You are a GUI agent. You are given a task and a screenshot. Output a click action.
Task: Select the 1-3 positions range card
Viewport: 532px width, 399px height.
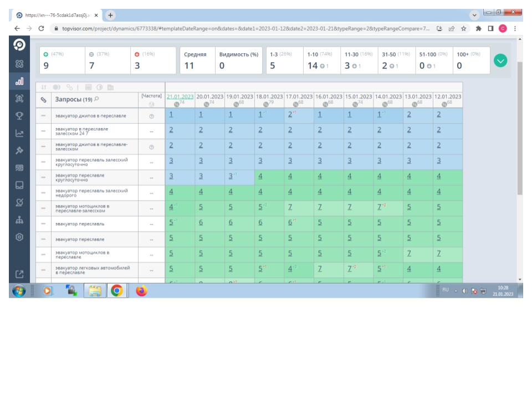[285, 60]
